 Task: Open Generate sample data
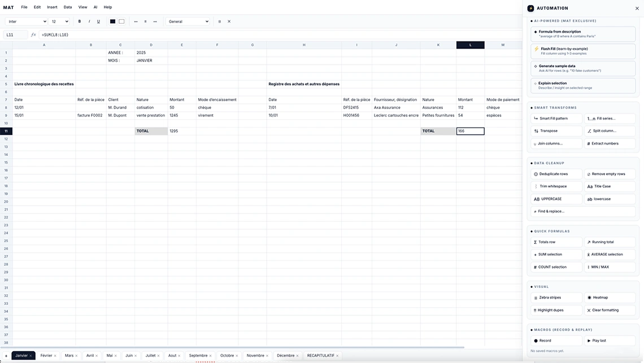pyautogui.click(x=583, y=68)
